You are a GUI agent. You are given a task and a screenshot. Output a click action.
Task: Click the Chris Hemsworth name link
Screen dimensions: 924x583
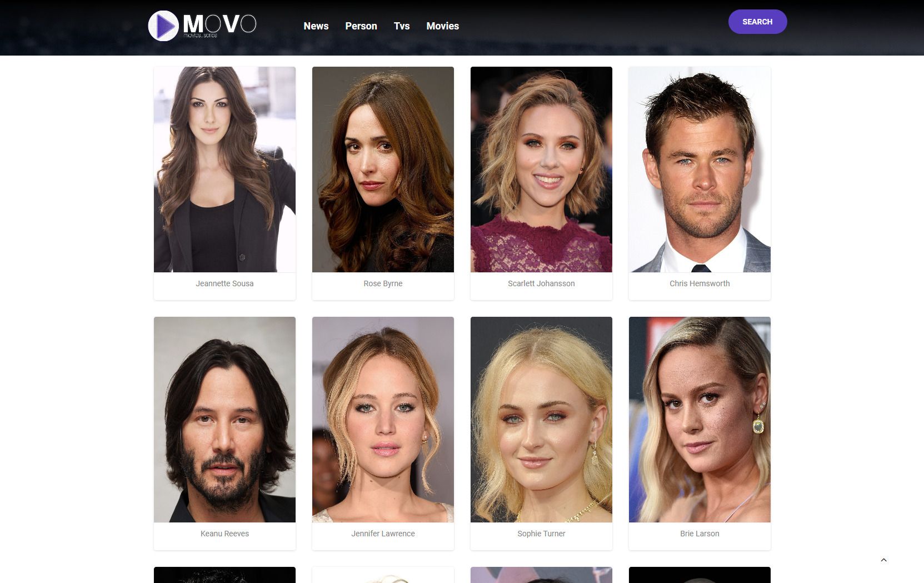pos(700,283)
